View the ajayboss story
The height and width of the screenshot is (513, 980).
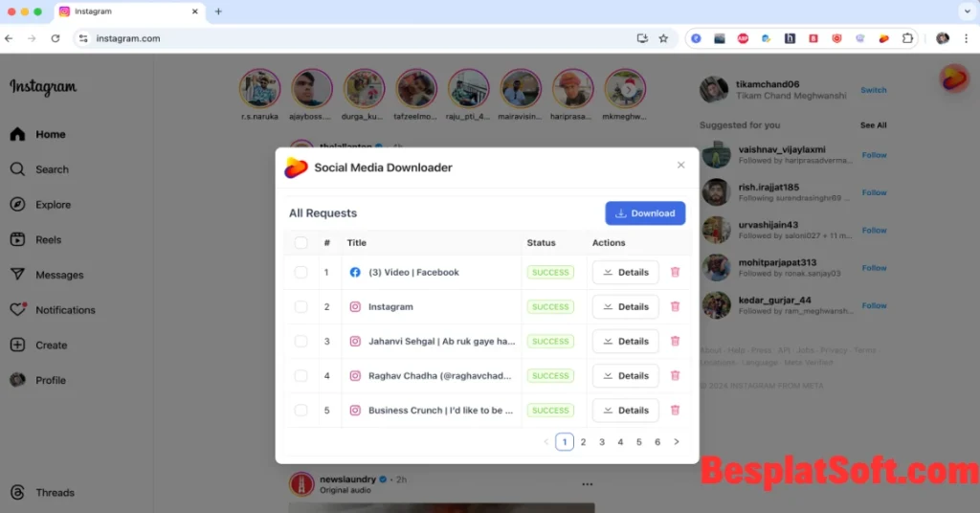coord(311,89)
